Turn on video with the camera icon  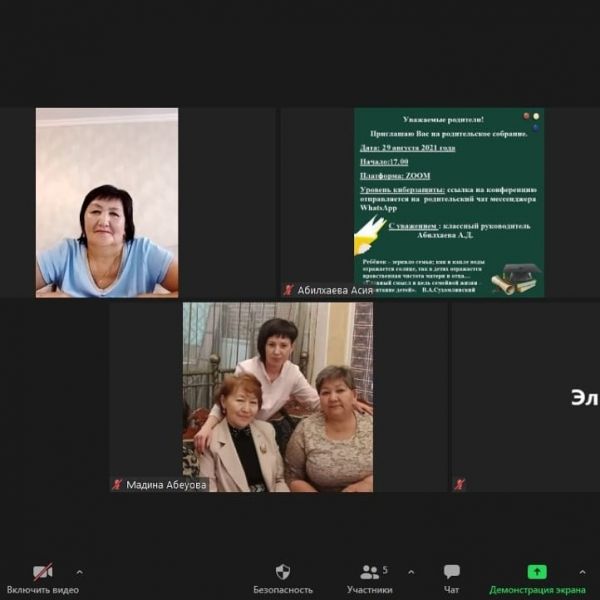pos(42,572)
